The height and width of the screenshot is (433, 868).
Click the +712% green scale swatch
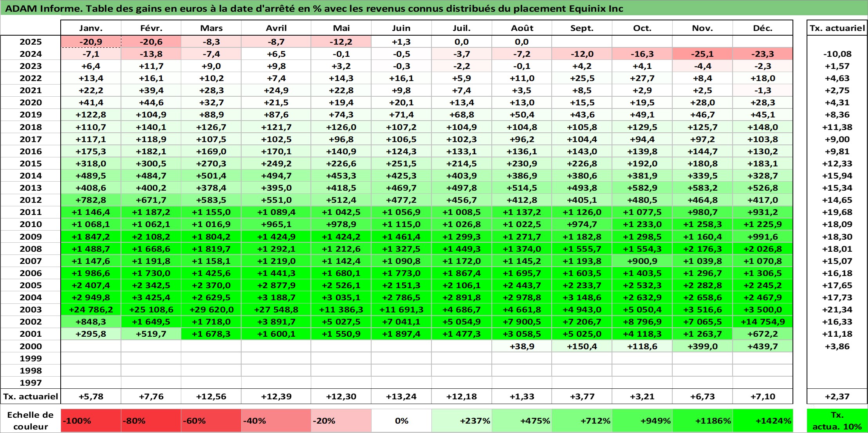tap(582, 421)
